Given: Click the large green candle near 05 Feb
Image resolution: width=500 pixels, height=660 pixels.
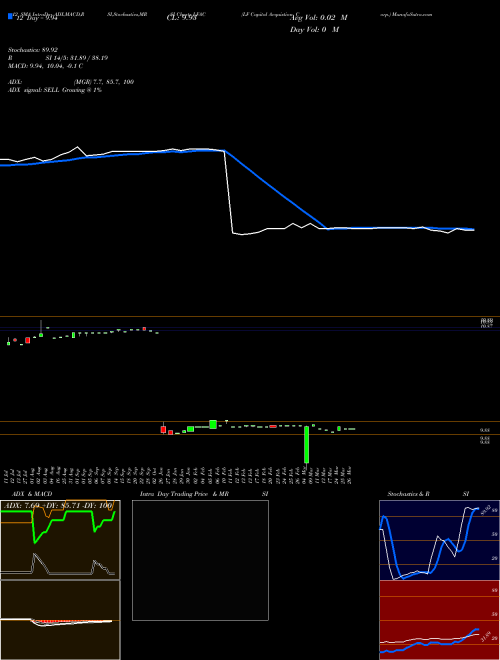Looking at the screenshot, I should [x=213, y=424].
